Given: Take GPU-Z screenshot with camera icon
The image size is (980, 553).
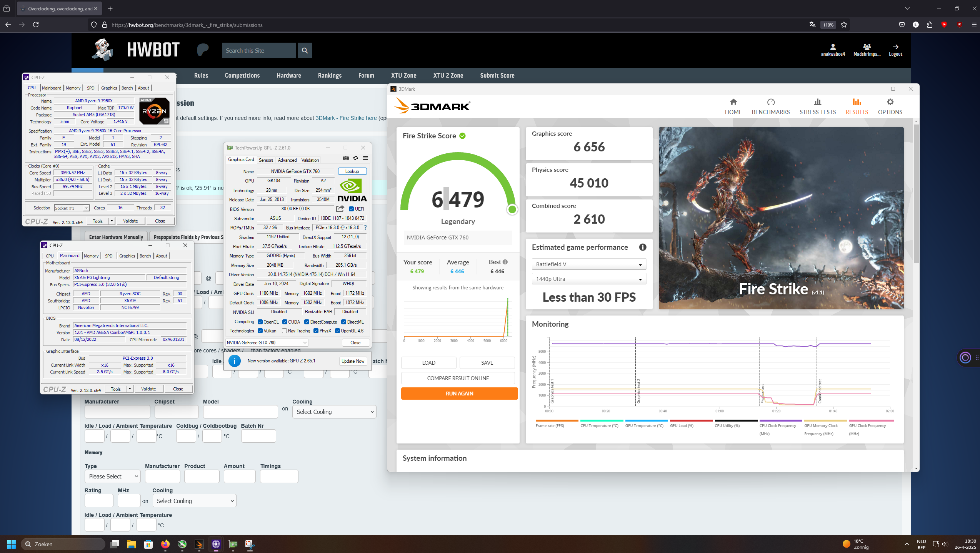Looking at the screenshot, I should point(345,158).
